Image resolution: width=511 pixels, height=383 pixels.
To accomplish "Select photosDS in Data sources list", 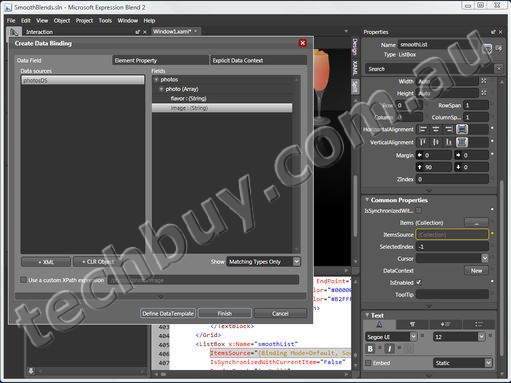I will pyautogui.click(x=83, y=80).
